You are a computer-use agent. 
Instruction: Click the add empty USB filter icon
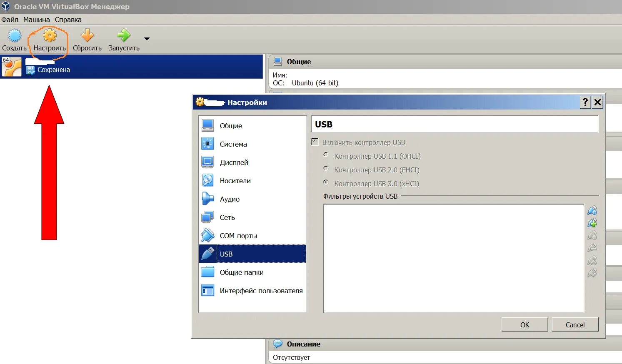coord(592,210)
